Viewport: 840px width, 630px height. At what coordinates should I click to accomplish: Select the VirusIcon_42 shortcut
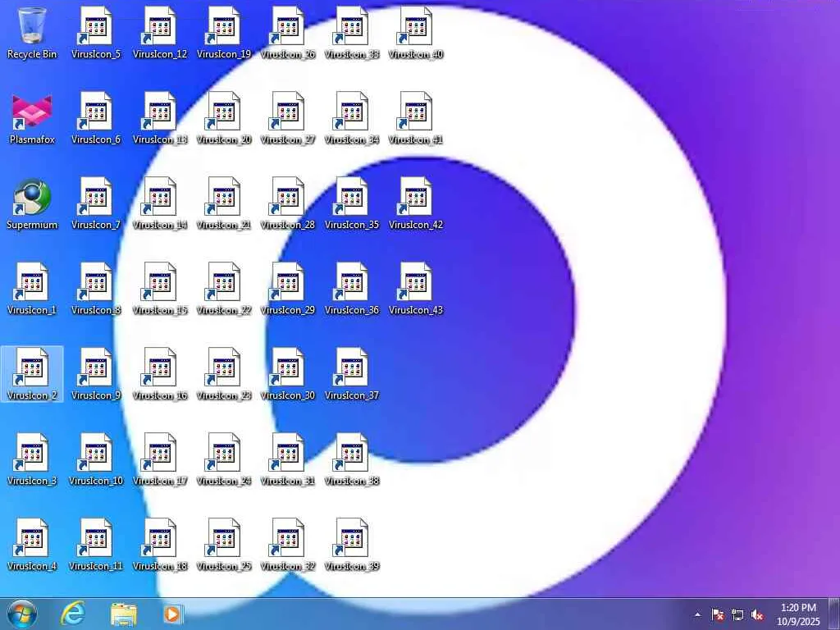[x=416, y=203]
